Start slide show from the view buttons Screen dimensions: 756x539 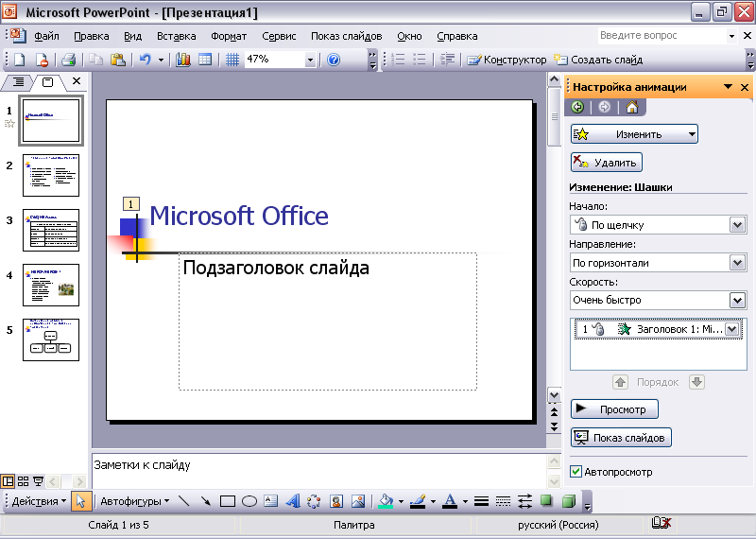coord(38,481)
